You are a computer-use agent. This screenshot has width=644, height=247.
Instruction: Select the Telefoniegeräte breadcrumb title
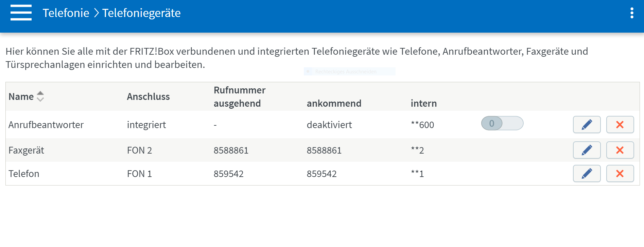(141, 13)
